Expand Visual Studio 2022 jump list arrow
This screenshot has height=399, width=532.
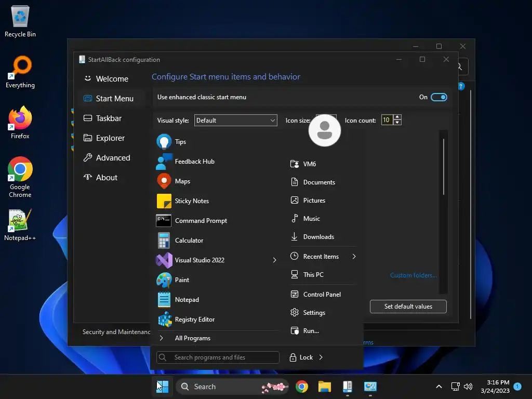click(x=274, y=260)
